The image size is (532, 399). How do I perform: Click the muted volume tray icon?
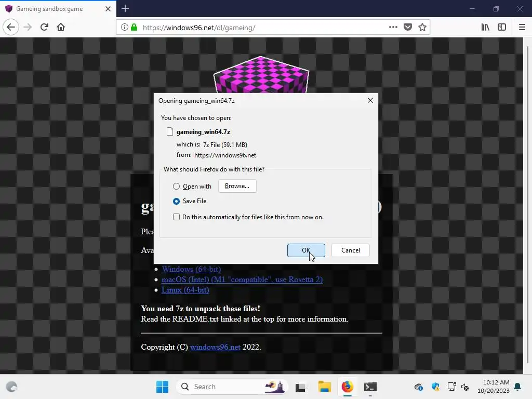click(x=465, y=387)
